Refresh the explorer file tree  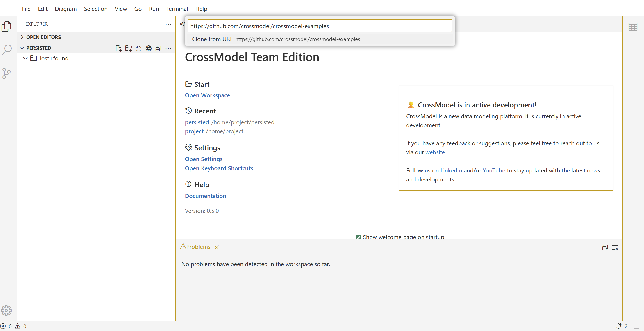[x=138, y=48]
